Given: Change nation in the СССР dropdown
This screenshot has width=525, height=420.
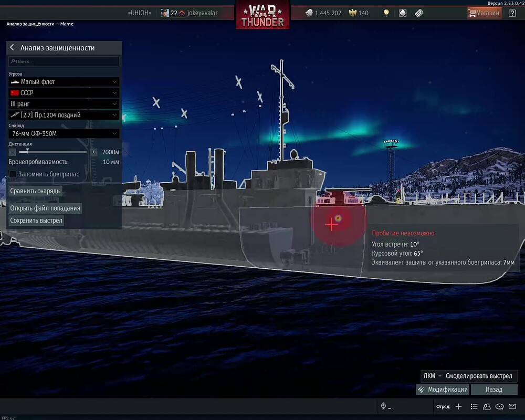Looking at the screenshot, I should (x=64, y=92).
